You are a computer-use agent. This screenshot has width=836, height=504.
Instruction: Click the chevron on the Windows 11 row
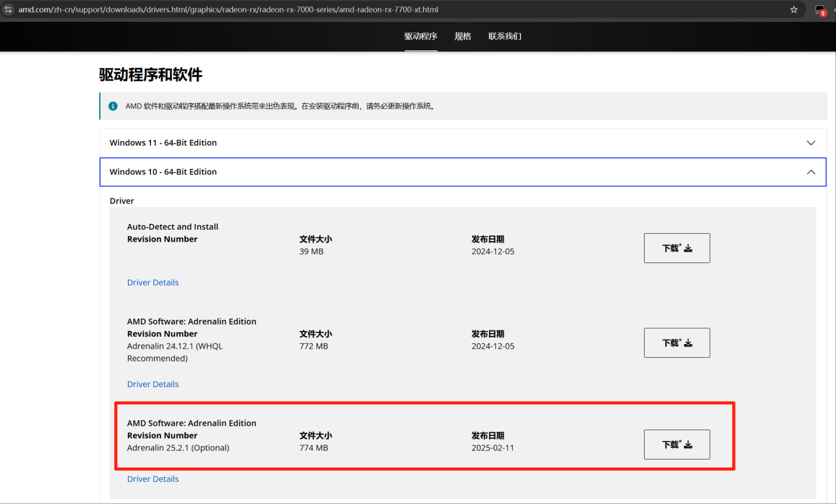click(811, 143)
